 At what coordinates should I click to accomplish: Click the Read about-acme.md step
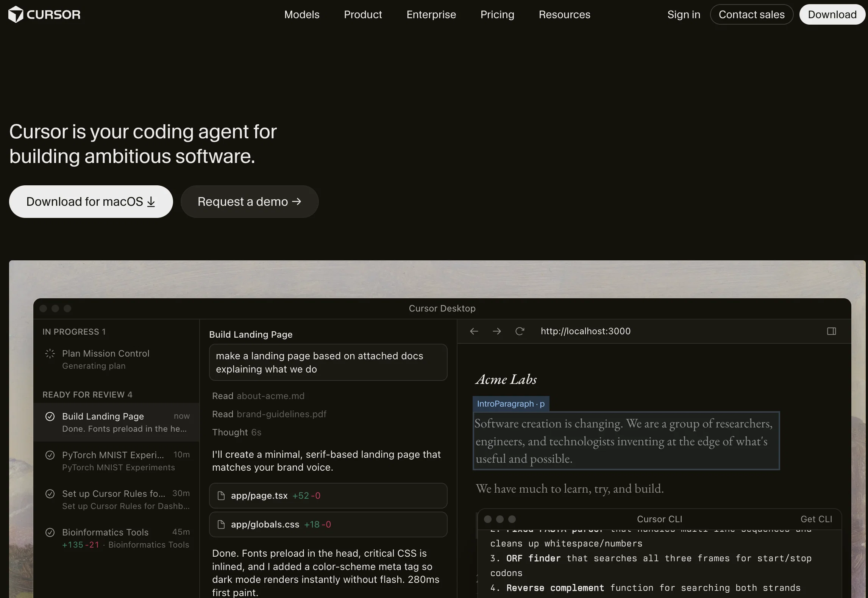pyautogui.click(x=258, y=396)
